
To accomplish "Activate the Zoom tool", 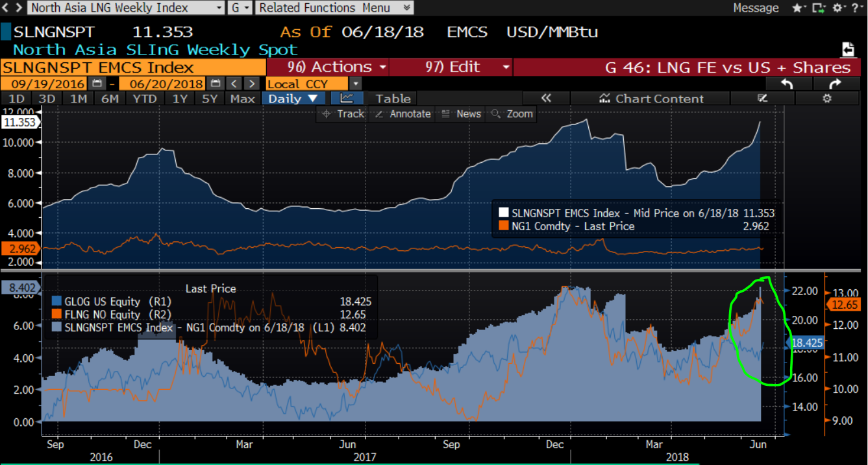I will [513, 113].
